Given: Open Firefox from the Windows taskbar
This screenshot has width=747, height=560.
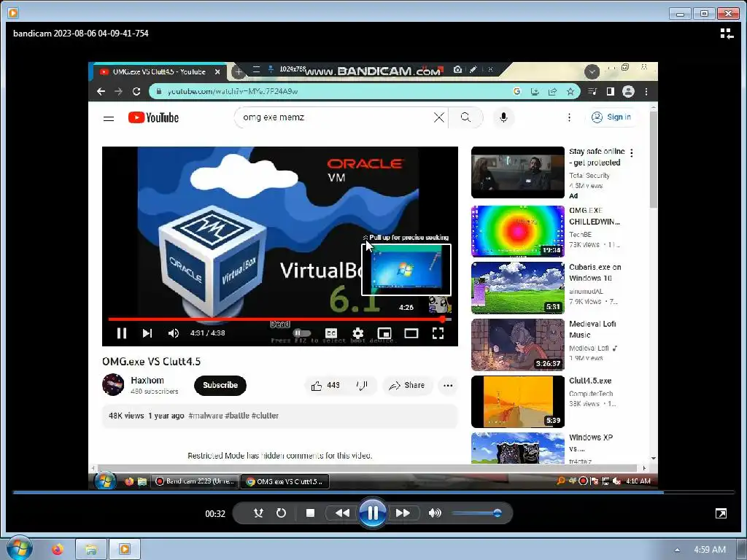Looking at the screenshot, I should (x=58, y=550).
